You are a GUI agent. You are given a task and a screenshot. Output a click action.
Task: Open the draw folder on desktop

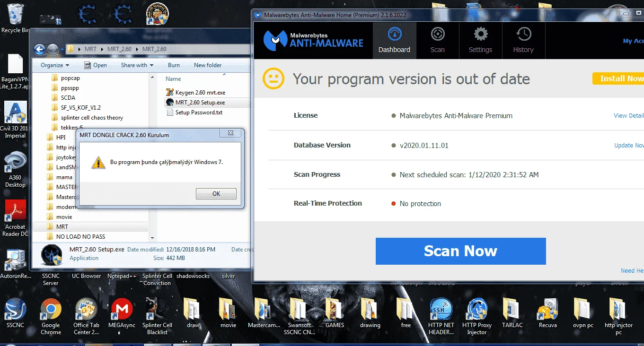(193, 313)
